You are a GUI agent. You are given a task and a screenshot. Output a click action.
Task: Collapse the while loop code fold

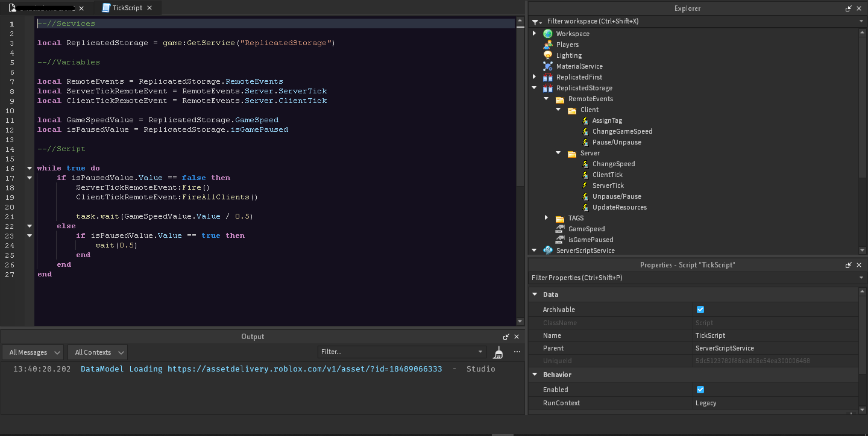click(x=29, y=168)
